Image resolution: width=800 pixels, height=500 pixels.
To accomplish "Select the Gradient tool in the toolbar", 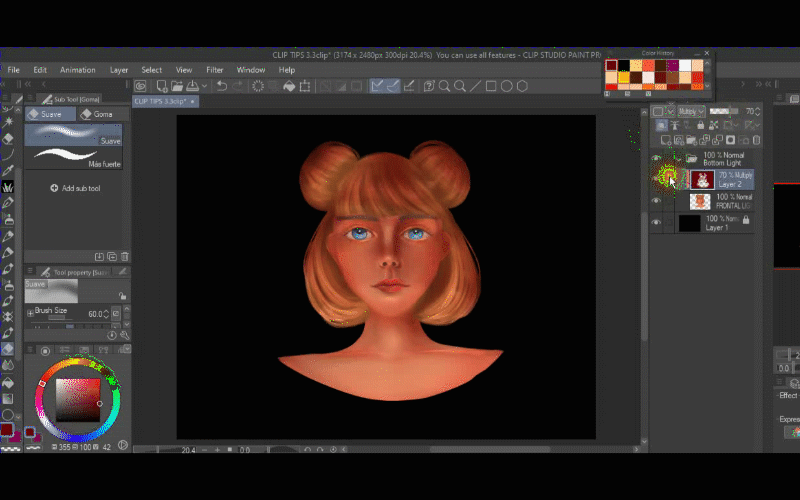I will point(8,397).
